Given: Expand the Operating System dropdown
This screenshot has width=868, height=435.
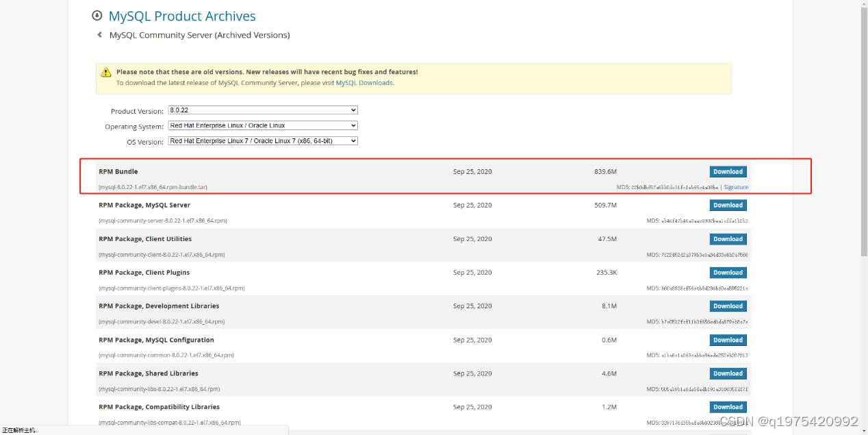Looking at the screenshot, I should (263, 125).
